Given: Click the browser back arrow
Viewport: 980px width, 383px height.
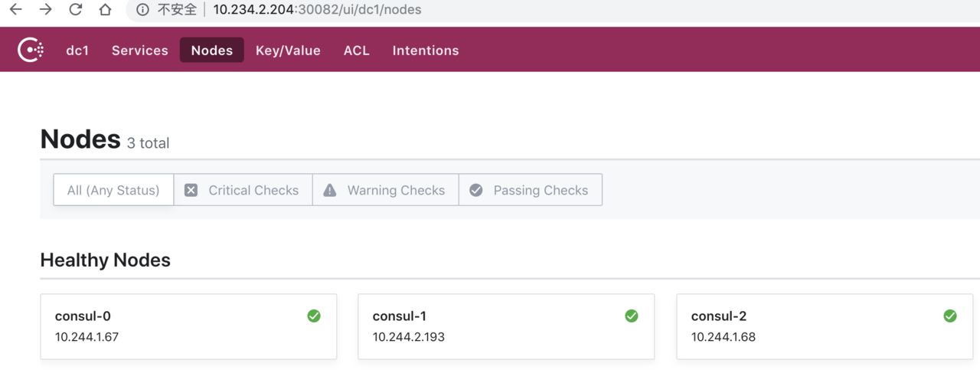Looking at the screenshot, I should coord(15,10).
